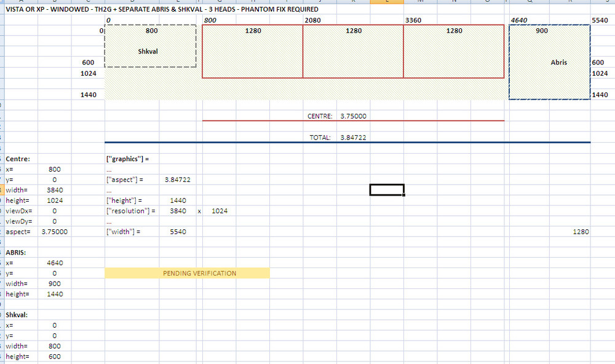
Task: Click the "ABRIS:" section heading
Action: click(x=16, y=253)
